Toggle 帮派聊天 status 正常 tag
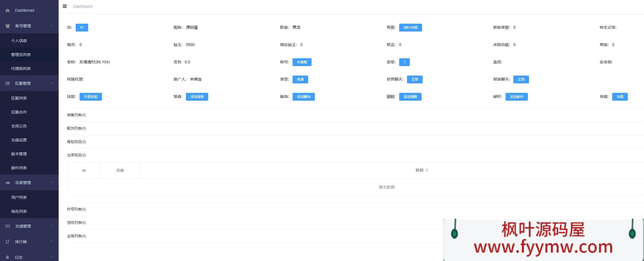 pyautogui.click(x=521, y=79)
